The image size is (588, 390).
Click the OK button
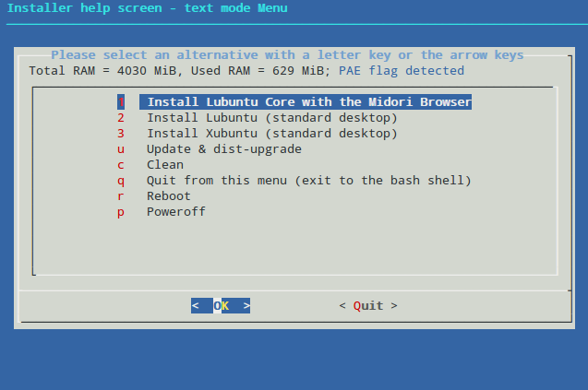tap(221, 306)
